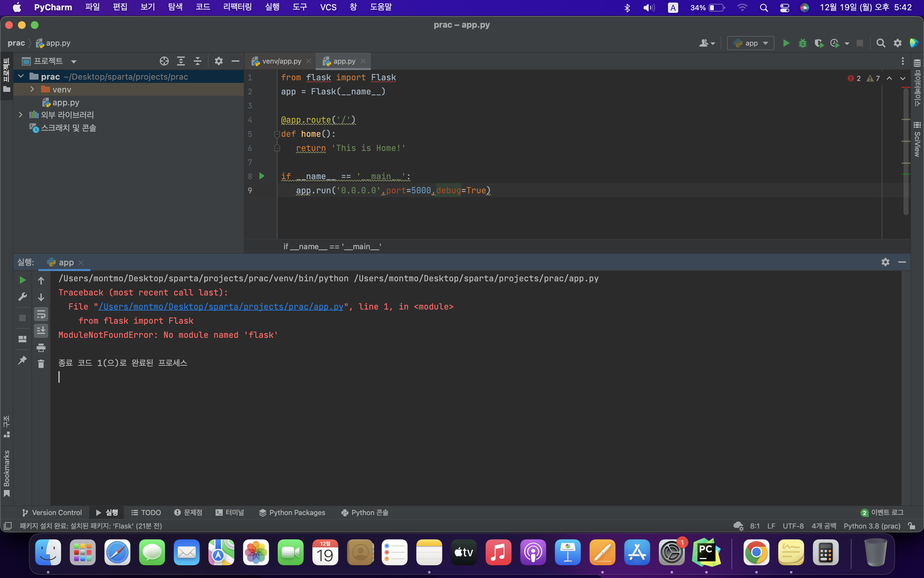Toggle read-only lock icon in status bar
The image size is (924, 578).
912,526
